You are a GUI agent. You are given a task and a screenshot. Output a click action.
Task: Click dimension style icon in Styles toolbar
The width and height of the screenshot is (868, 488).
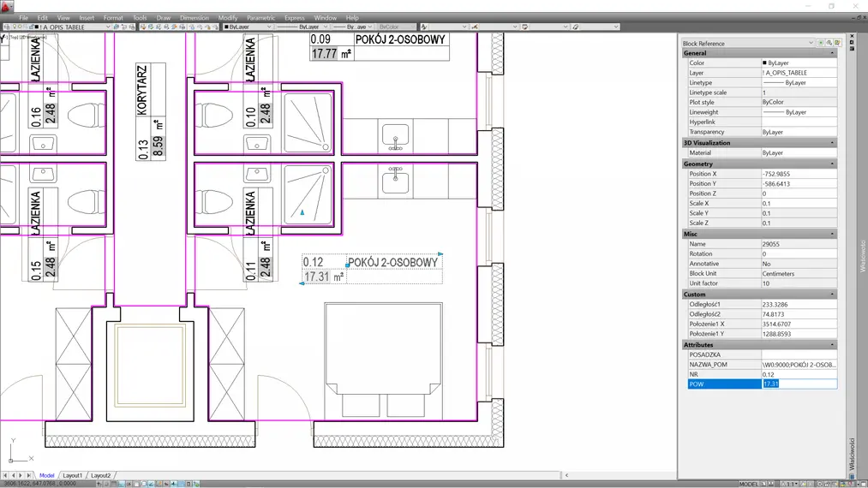point(475,27)
